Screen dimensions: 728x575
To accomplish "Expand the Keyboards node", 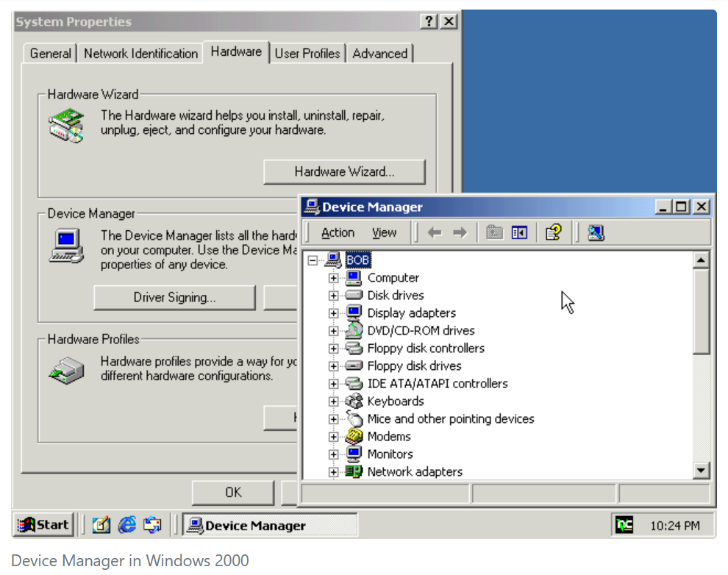I will (333, 401).
